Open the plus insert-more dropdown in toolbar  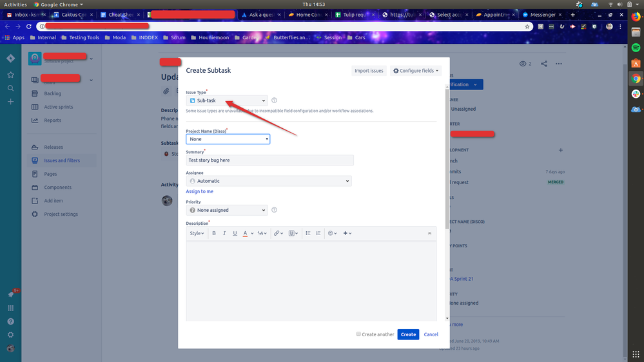click(347, 233)
